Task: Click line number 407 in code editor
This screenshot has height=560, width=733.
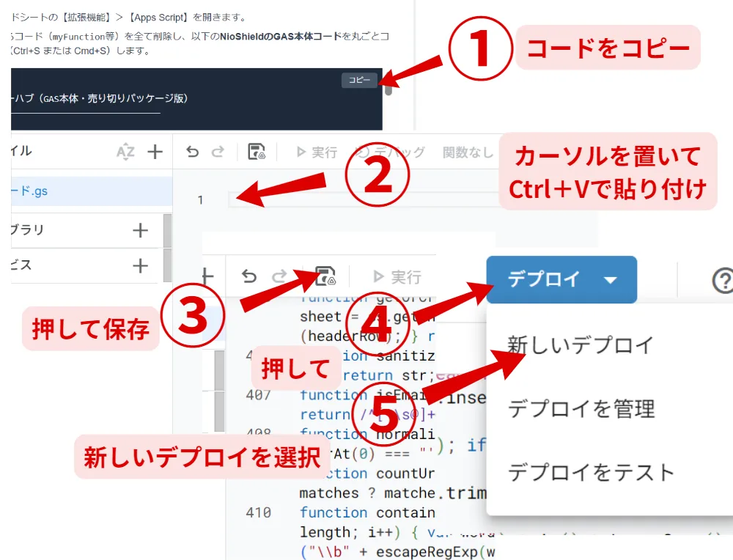Action: pos(259,395)
